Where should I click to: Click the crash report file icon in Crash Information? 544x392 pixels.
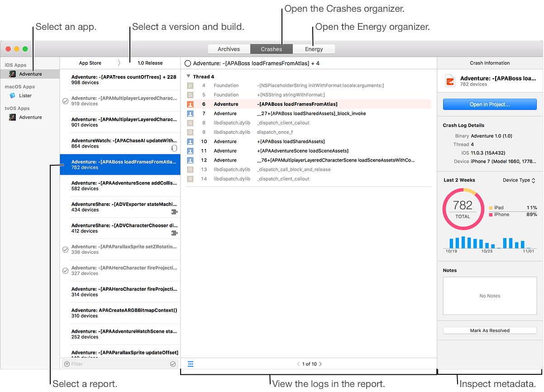[x=450, y=81]
